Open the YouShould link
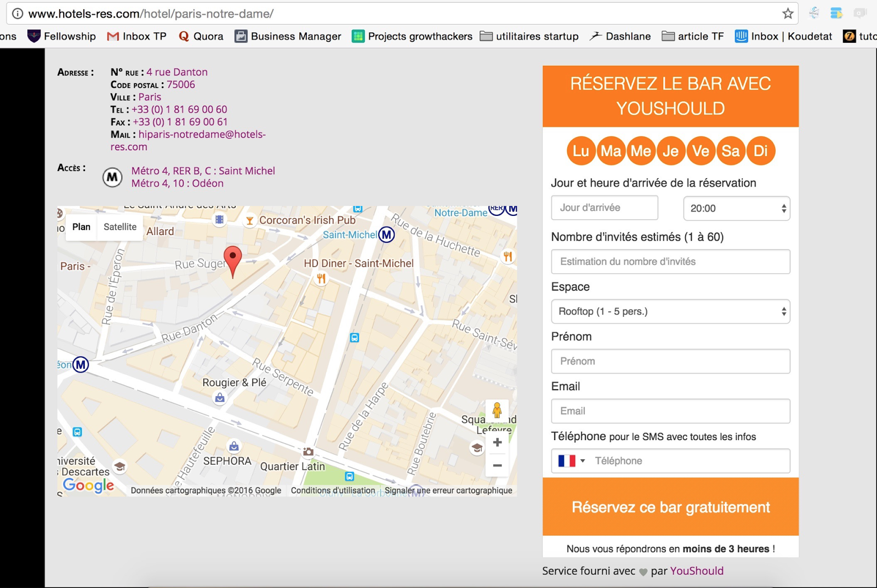Image resolution: width=877 pixels, height=588 pixels. [x=697, y=571]
